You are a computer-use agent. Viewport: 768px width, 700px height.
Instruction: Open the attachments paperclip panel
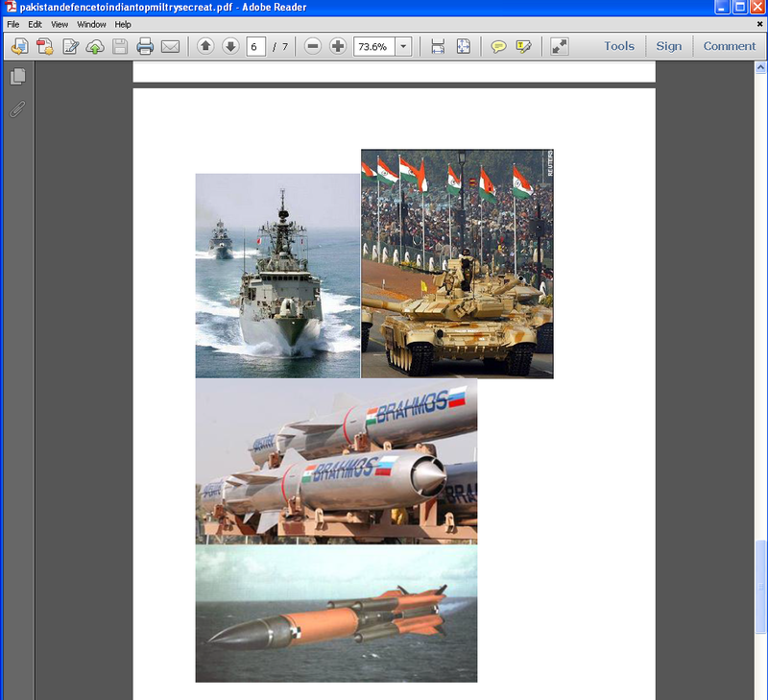tap(17, 109)
